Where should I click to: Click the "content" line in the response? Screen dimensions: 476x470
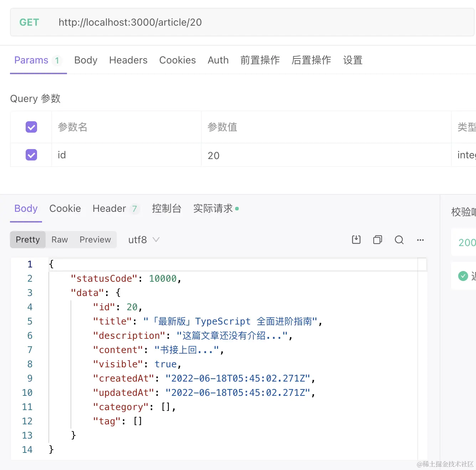point(158,350)
